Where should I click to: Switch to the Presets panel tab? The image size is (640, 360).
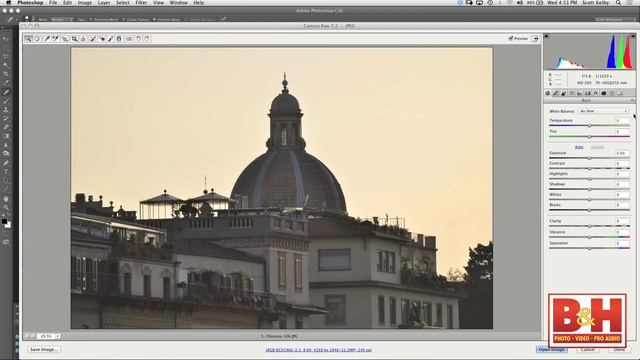coord(611,93)
